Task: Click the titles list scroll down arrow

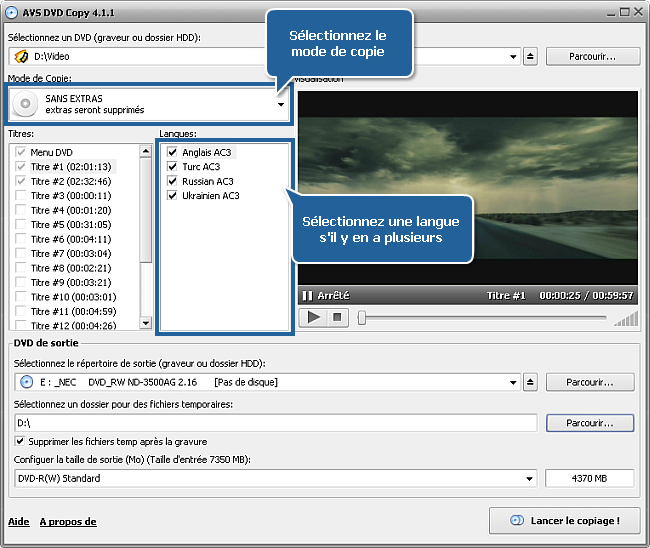Action: pos(146,322)
